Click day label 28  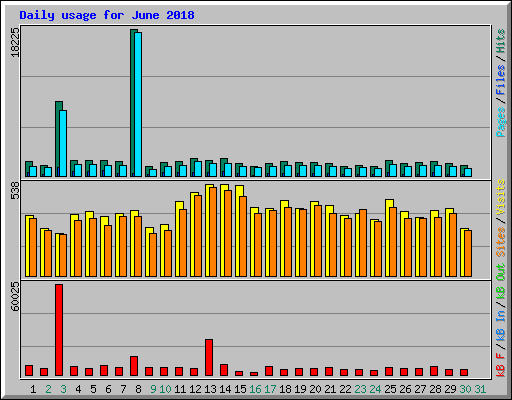pos(435,389)
